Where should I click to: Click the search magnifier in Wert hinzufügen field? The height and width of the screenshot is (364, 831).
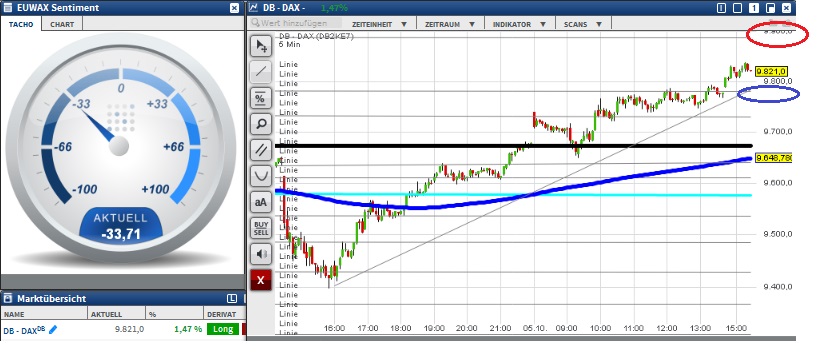click(x=255, y=23)
